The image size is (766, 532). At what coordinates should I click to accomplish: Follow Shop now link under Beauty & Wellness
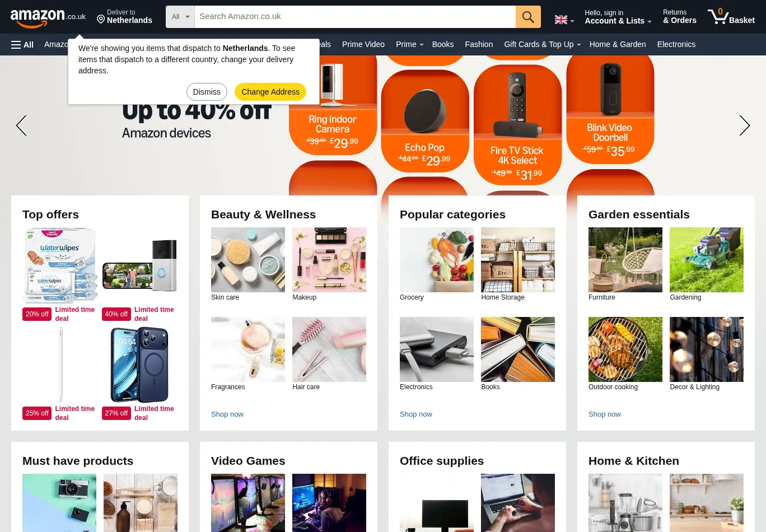[227, 414]
